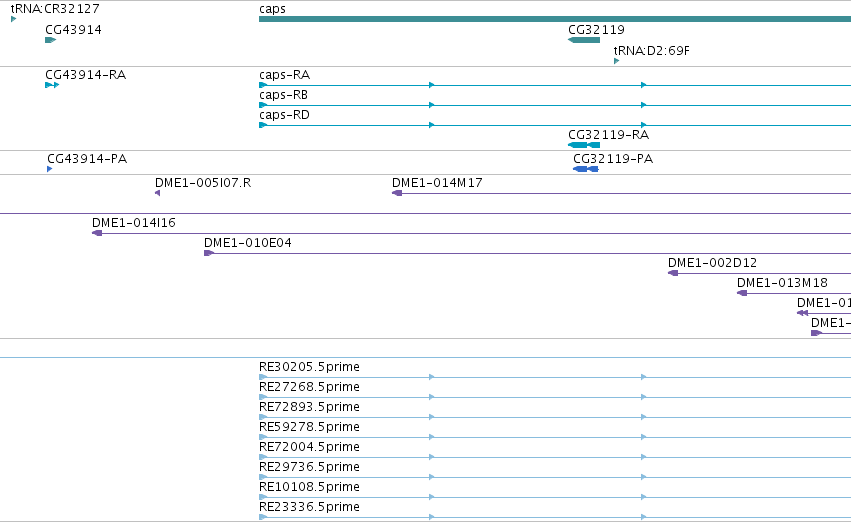
Task: Click the RE27268.5prime start arrow
Action: point(263,397)
